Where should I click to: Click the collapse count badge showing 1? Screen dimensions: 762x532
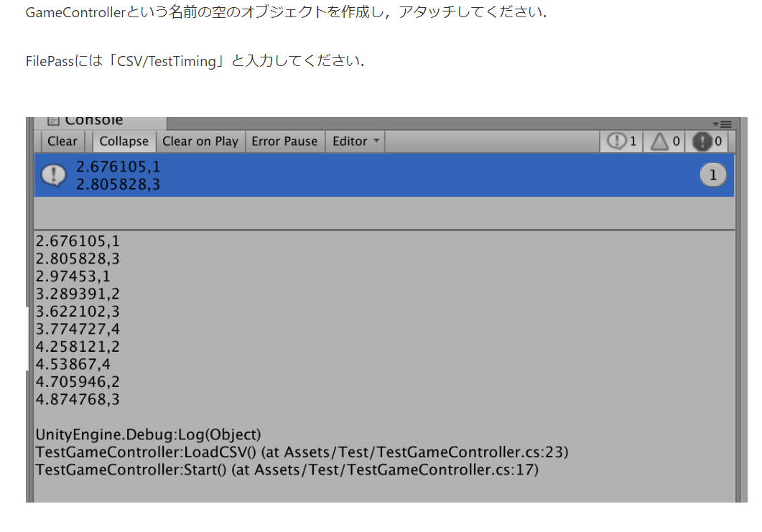tap(712, 174)
